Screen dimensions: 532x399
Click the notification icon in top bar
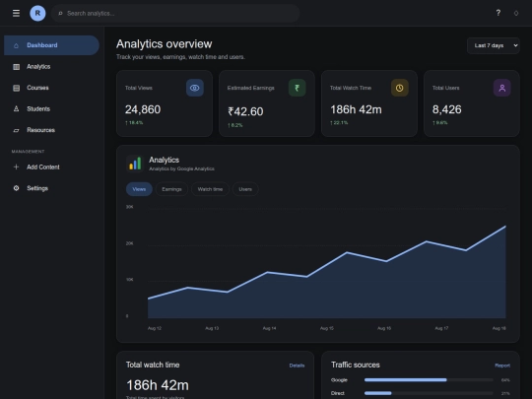[516, 13]
